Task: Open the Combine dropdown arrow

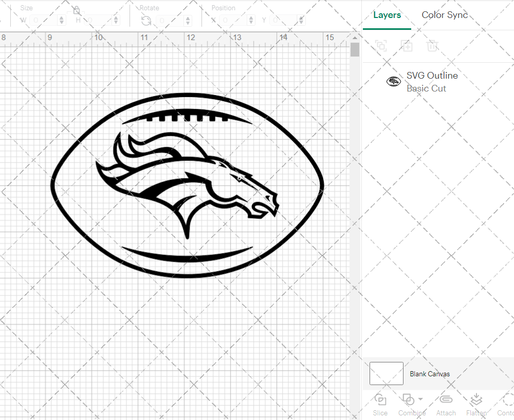Action: 420,399
